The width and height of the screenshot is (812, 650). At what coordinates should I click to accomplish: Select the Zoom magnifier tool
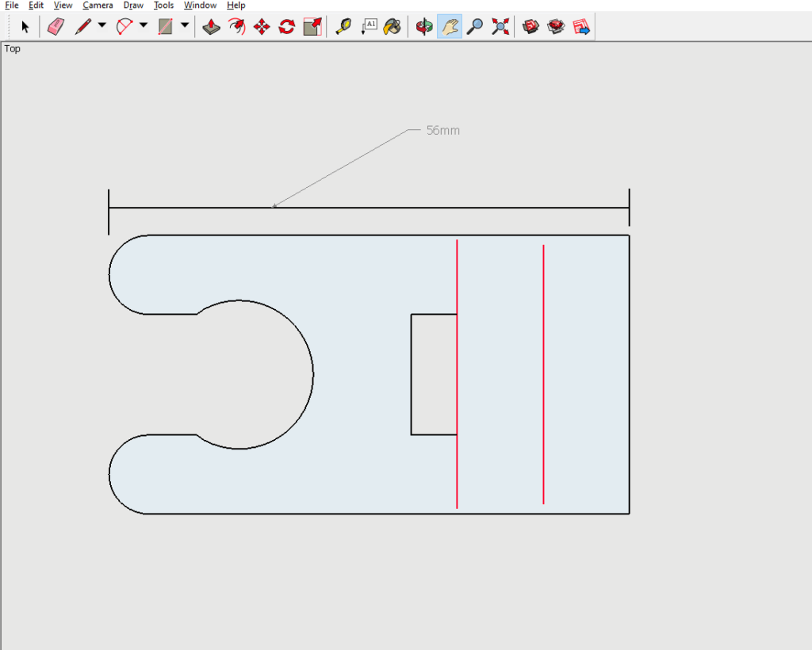click(x=474, y=27)
